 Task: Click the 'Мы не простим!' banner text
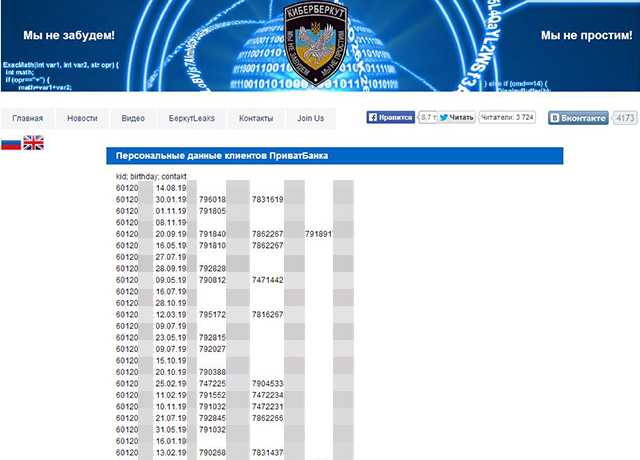581,35
